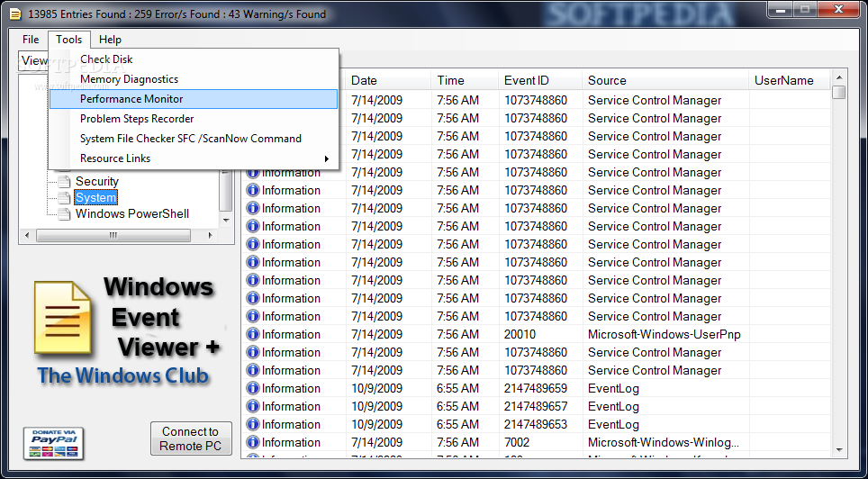Sort the list by UserName column
The height and width of the screenshot is (479, 868).
pyautogui.click(x=790, y=80)
